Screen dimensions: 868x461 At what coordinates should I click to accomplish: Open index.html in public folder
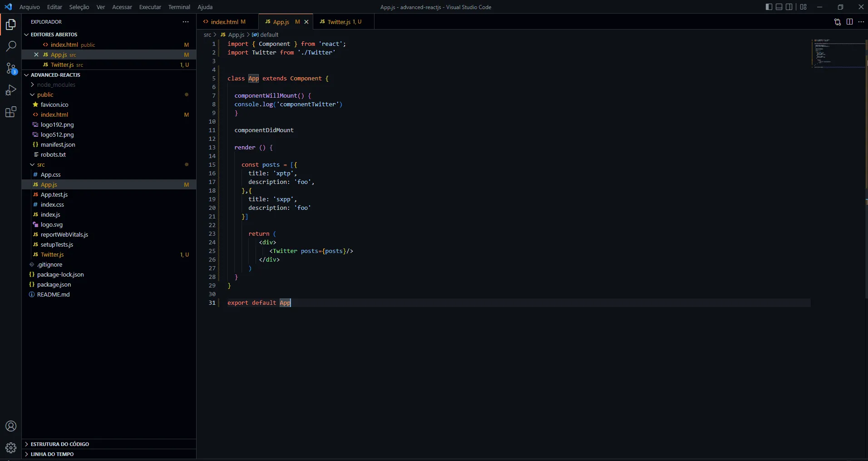[x=109, y=115]
